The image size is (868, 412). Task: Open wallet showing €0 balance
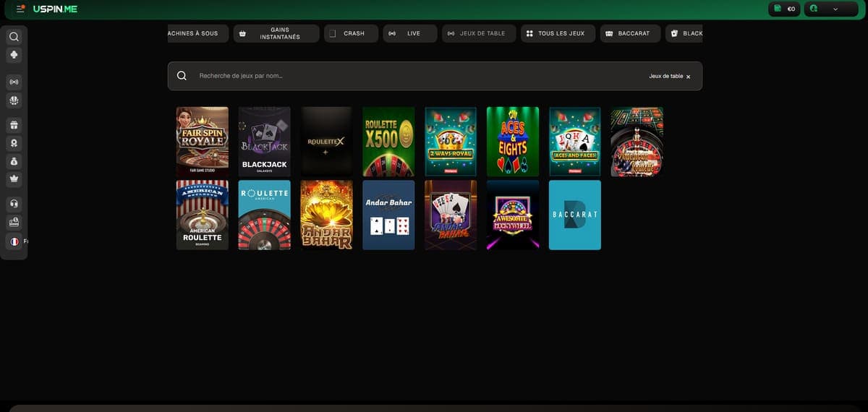pyautogui.click(x=784, y=9)
